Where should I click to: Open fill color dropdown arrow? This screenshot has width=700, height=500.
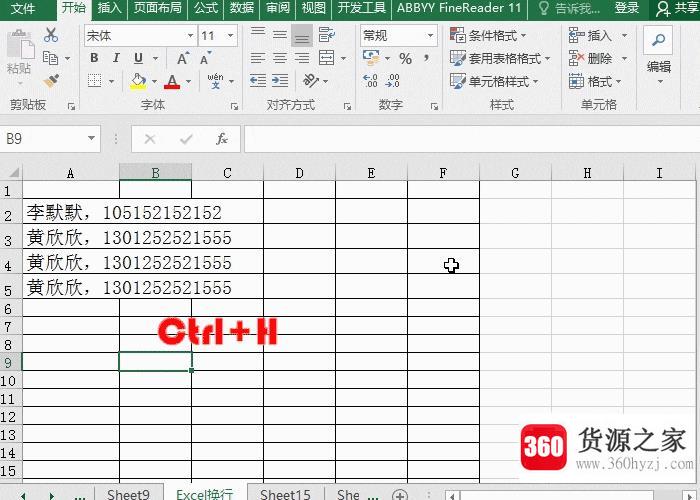(x=154, y=81)
